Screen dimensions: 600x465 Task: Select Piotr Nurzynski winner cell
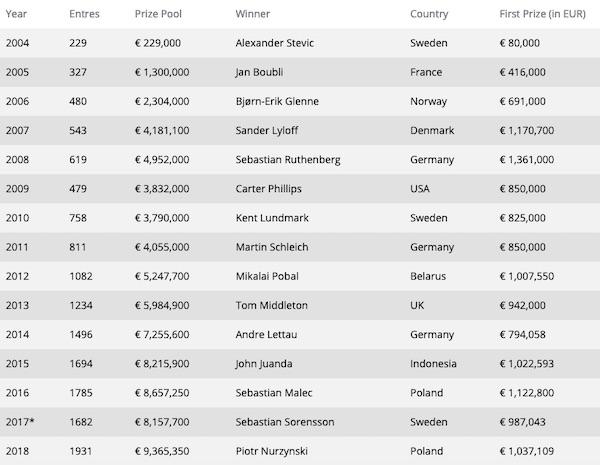pos(271,451)
